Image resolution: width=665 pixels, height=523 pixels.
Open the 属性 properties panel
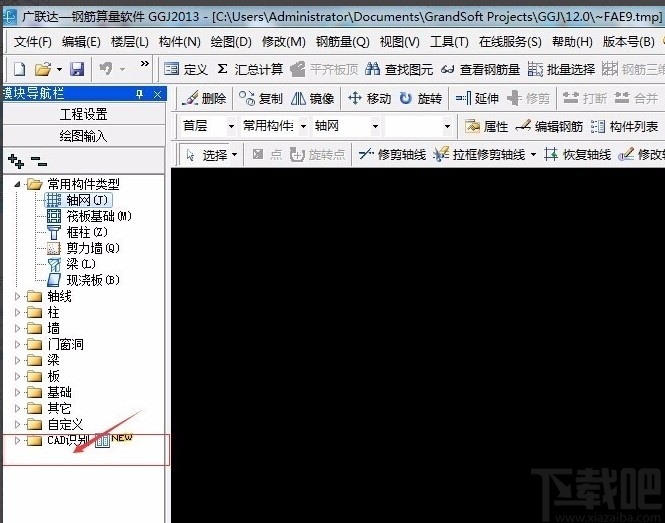(486, 126)
